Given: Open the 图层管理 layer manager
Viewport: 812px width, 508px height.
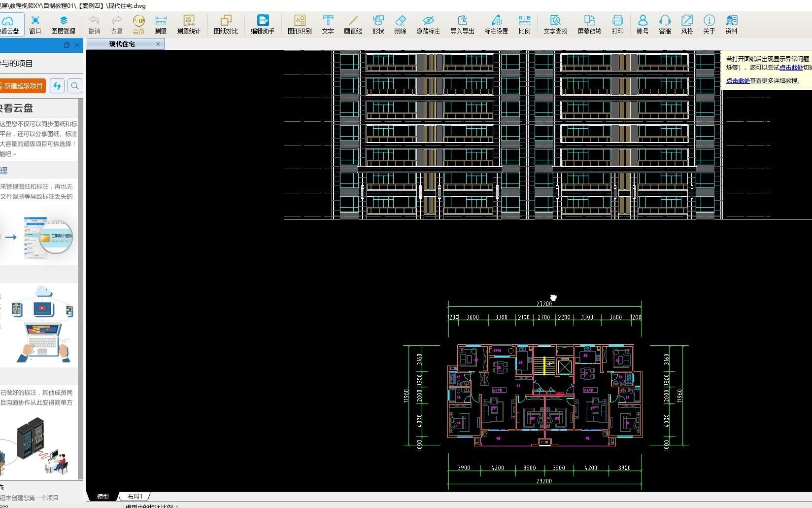Looking at the screenshot, I should 64,24.
